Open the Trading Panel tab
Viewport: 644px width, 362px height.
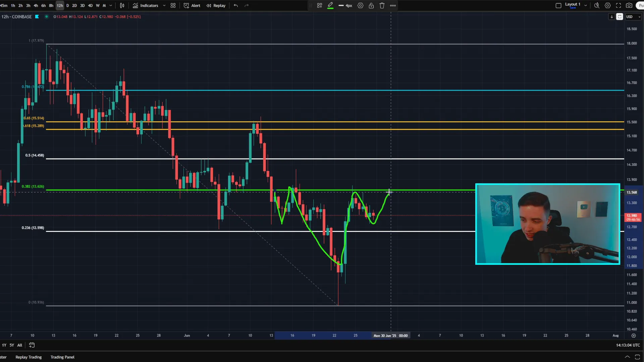[x=62, y=357]
